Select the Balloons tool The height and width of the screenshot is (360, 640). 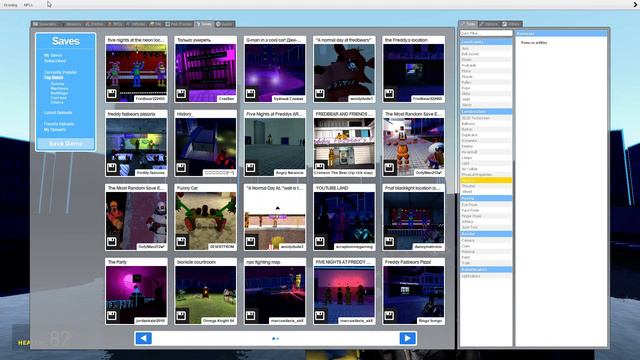[486, 124]
